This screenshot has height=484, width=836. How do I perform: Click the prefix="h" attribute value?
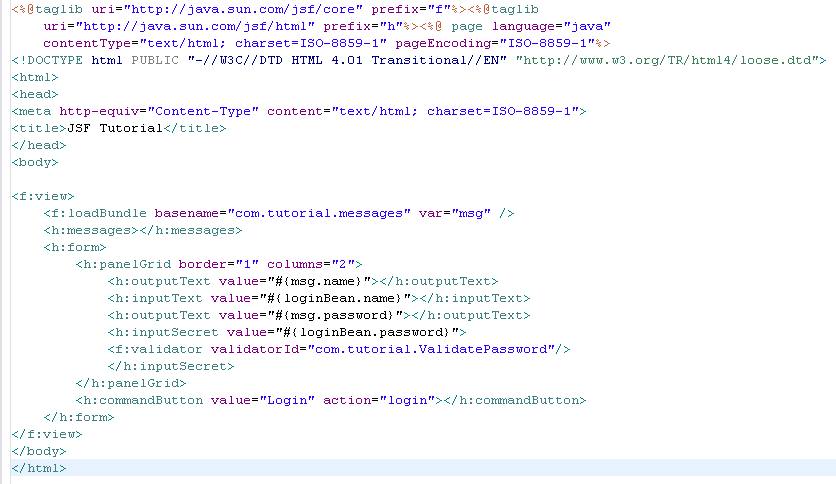[390, 27]
